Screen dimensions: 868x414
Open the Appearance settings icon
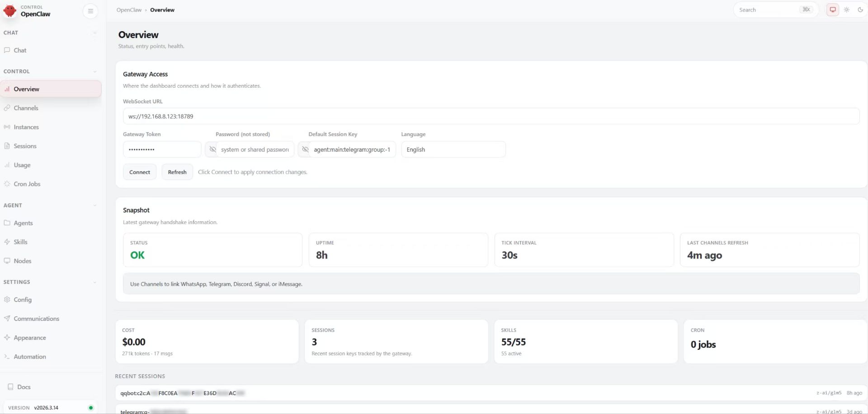tap(7, 338)
